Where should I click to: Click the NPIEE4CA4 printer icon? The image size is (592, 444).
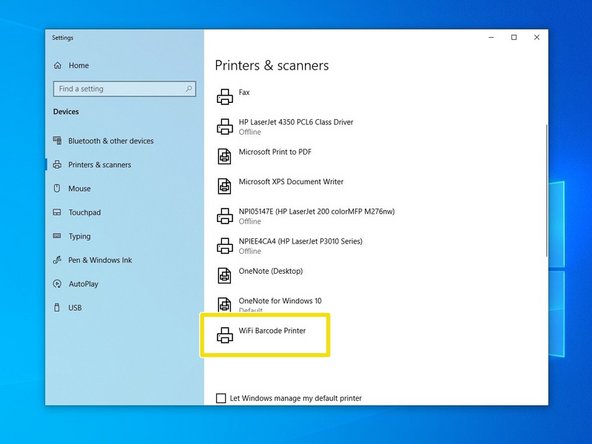225,245
